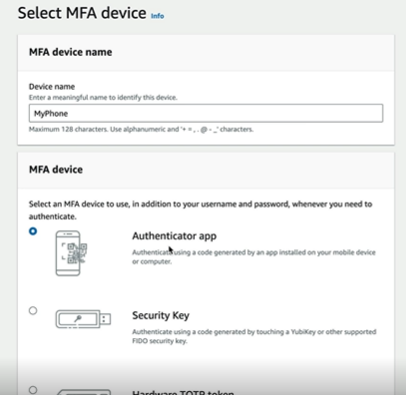Click the USB security key icon
406x395 pixels.
pos(83,319)
